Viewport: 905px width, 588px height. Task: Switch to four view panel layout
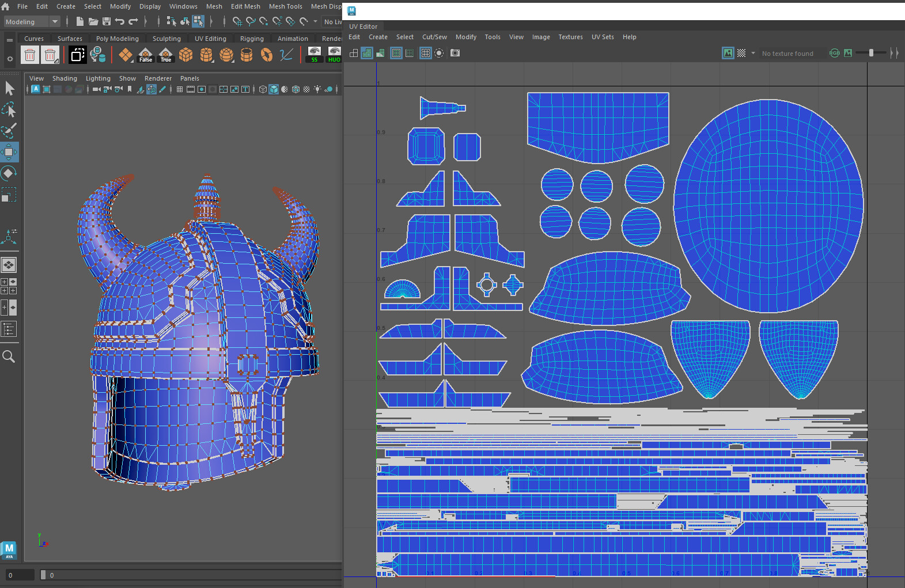(9, 286)
